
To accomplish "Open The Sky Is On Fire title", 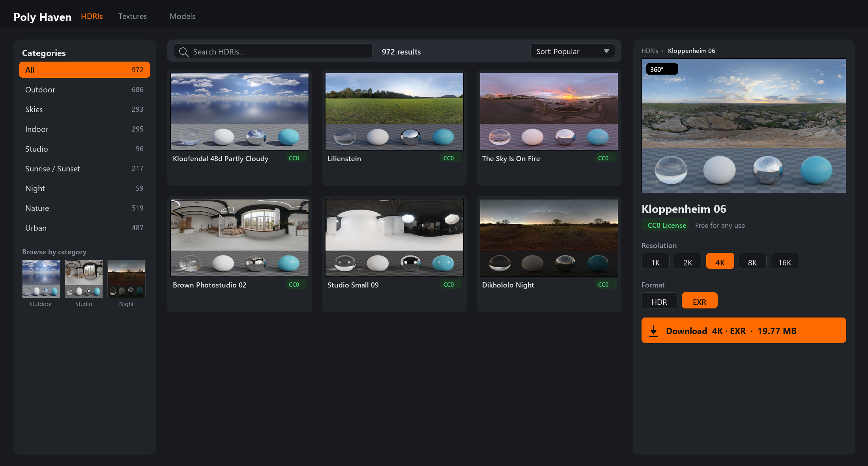I will pos(511,158).
